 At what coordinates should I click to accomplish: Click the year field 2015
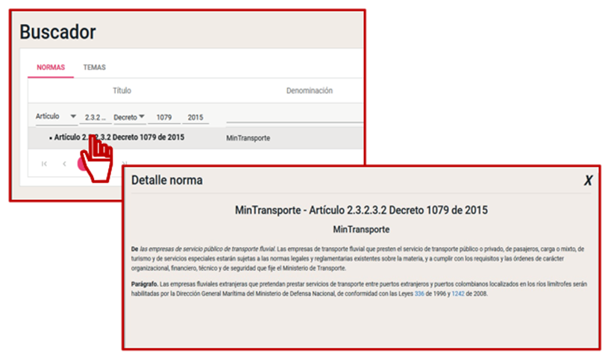pyautogui.click(x=195, y=117)
